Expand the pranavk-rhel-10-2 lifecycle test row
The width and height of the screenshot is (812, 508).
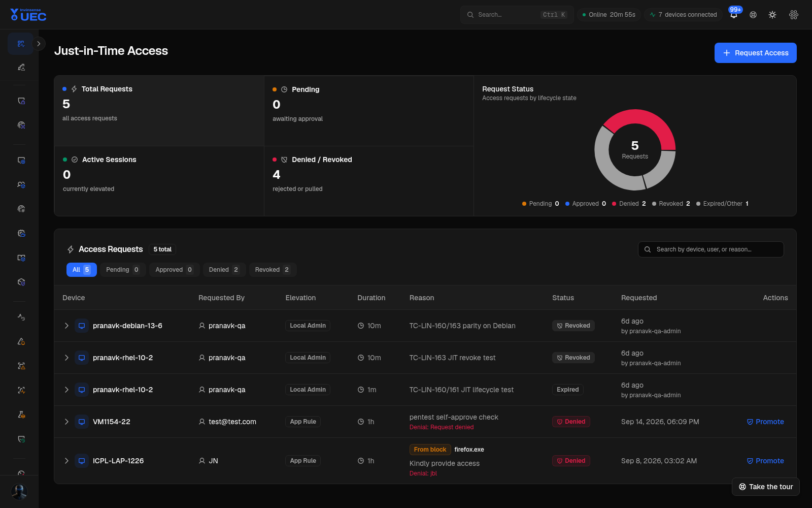coord(66,390)
